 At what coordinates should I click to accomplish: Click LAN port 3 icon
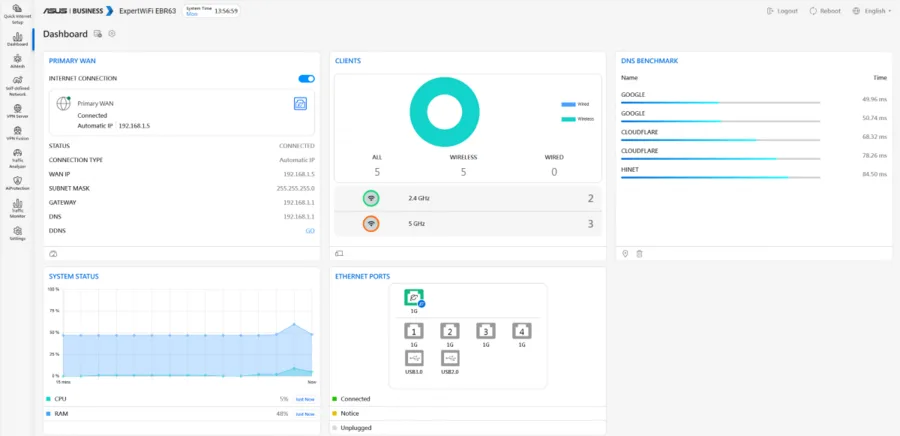[x=486, y=331]
